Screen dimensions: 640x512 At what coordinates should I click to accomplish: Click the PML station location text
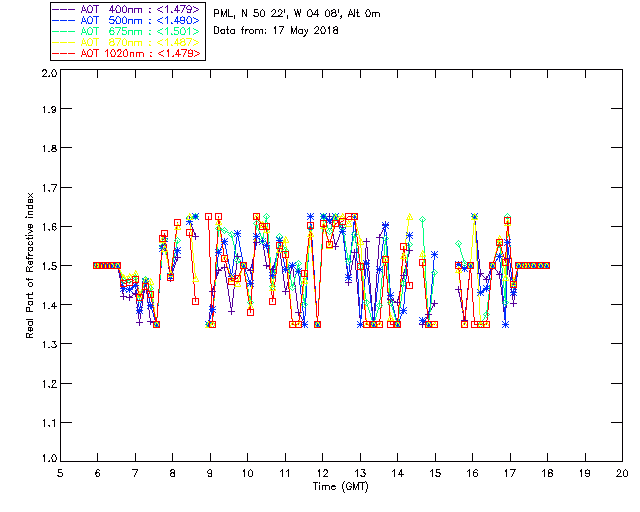click(297, 14)
